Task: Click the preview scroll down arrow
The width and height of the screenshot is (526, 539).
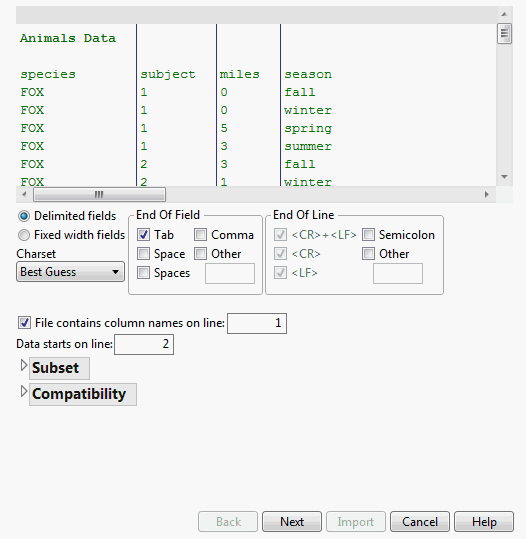Action: click(x=504, y=177)
